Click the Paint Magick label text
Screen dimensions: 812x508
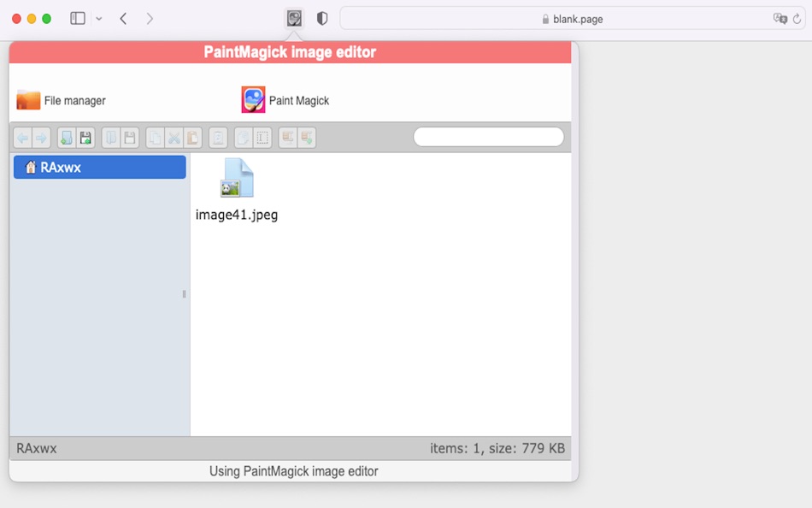click(x=299, y=101)
